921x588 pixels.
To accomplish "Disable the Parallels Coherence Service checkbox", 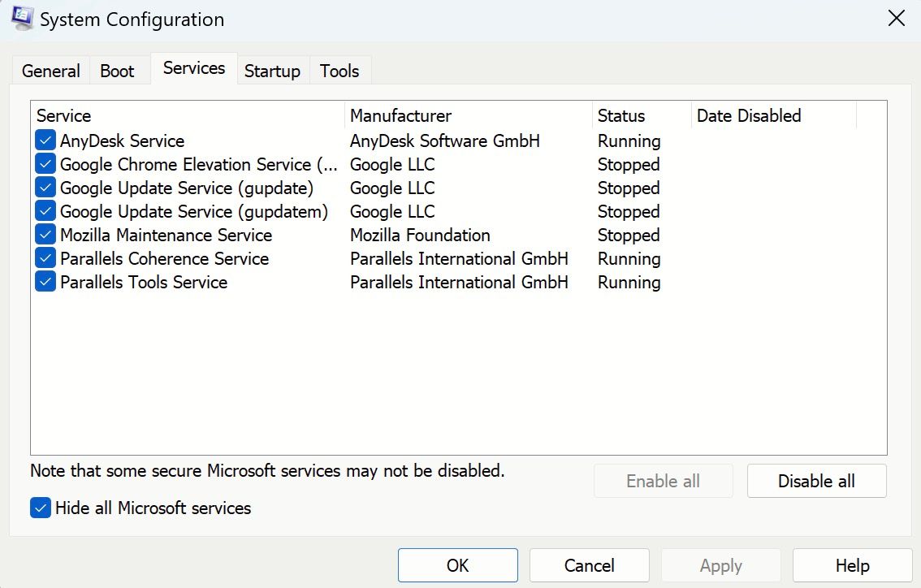I will pos(45,258).
